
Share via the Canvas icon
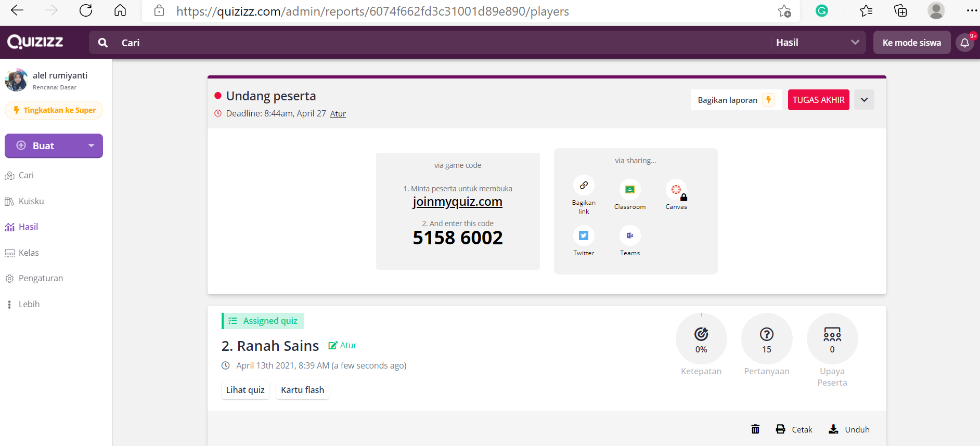pyautogui.click(x=676, y=190)
